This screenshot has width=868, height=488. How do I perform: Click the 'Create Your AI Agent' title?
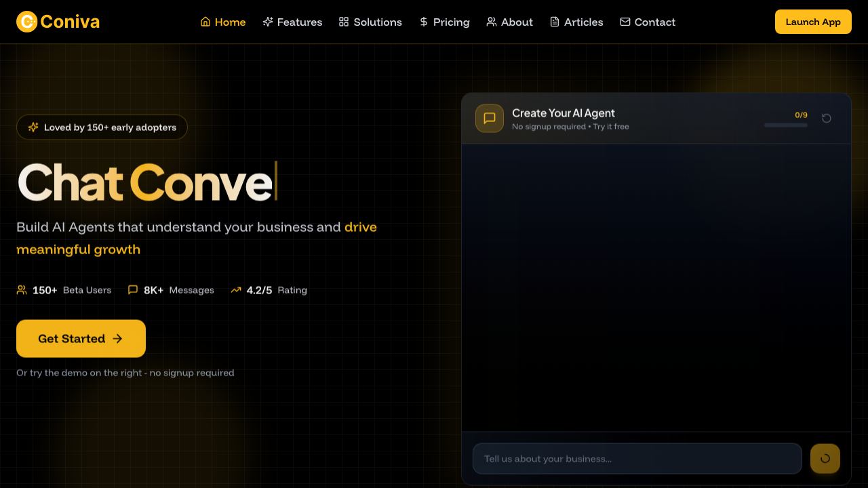[x=564, y=113]
